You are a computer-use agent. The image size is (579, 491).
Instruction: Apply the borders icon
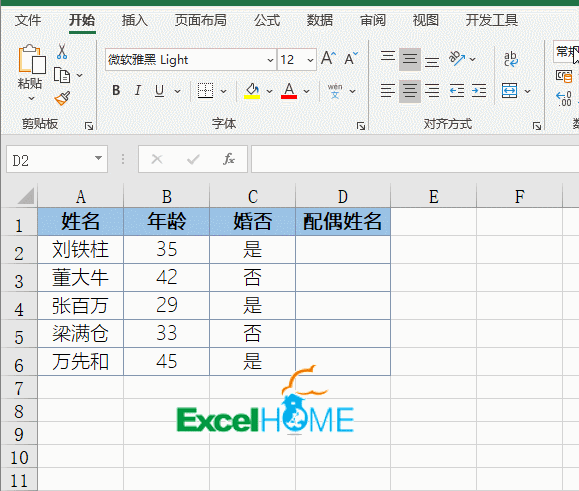tap(205, 90)
